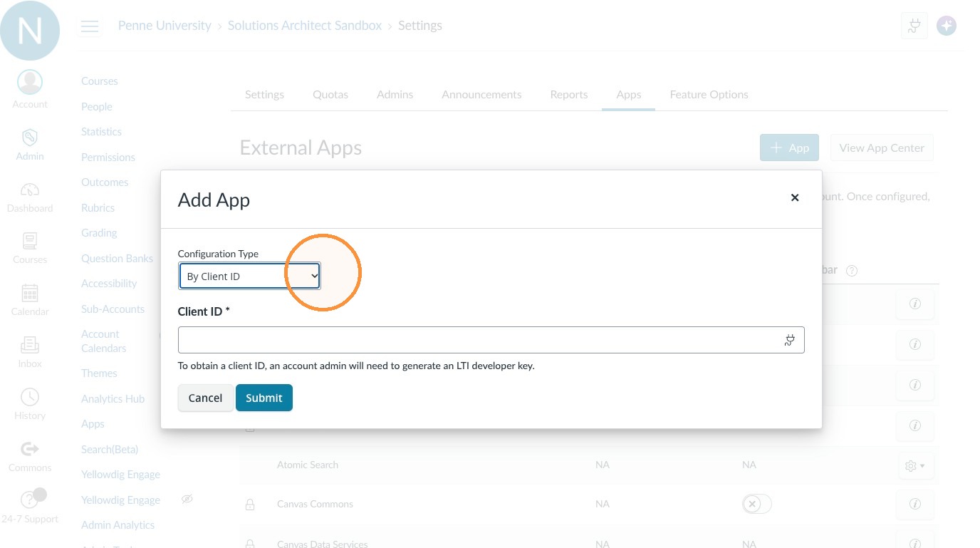Open Sub-Accounts in the account menu
The width and height of the screenshot is (980, 548).
pos(113,309)
